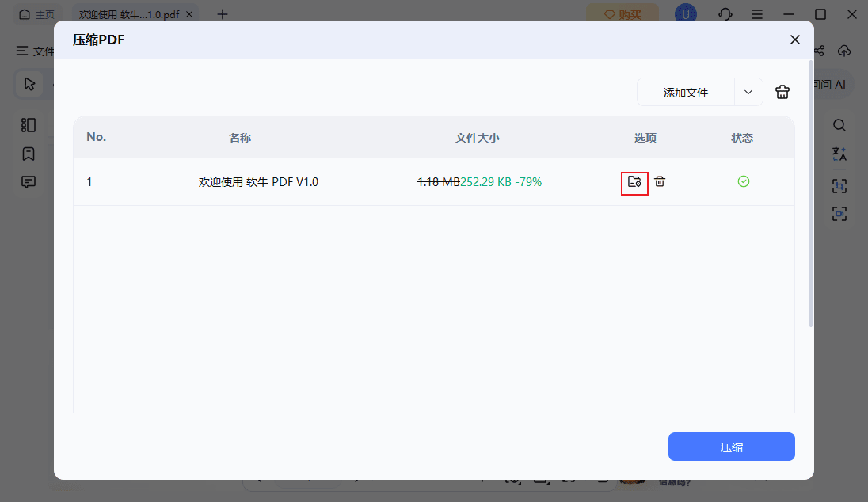
Task: Open the customer support headset icon
Action: coord(725,14)
